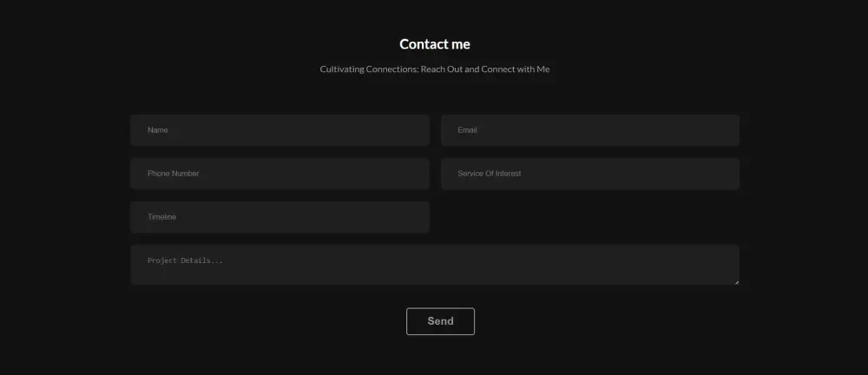Focus the Timeline input box
The image size is (868, 375).
click(x=279, y=217)
